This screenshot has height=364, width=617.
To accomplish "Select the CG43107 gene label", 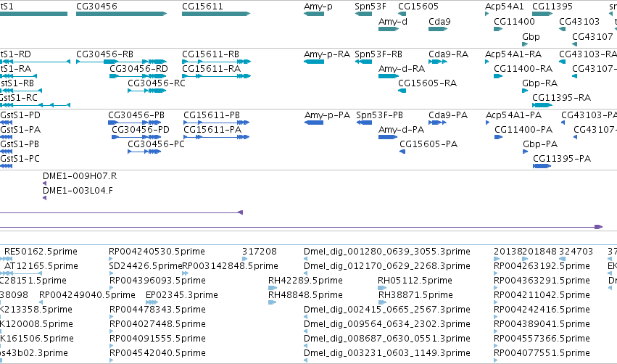I will coord(592,37).
